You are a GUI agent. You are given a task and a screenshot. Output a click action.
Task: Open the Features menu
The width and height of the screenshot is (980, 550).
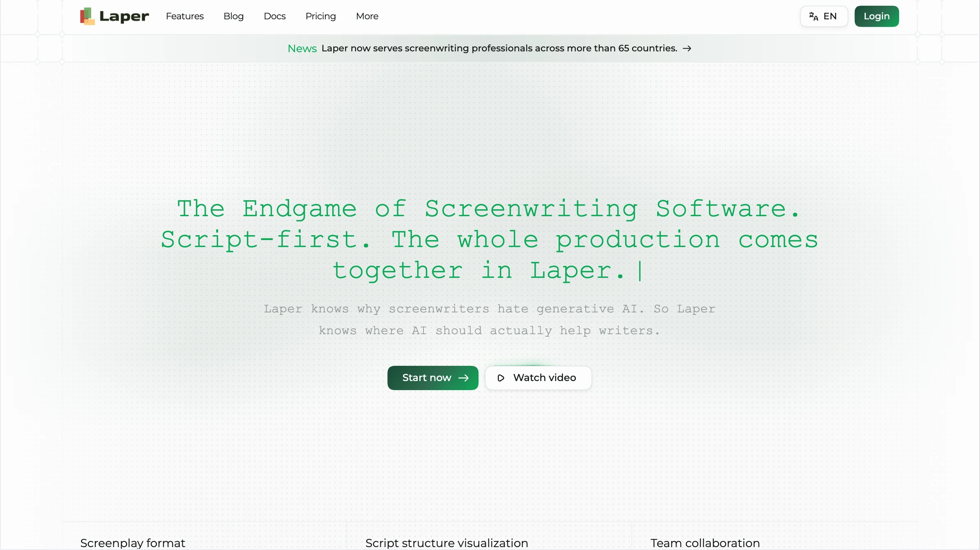click(185, 16)
